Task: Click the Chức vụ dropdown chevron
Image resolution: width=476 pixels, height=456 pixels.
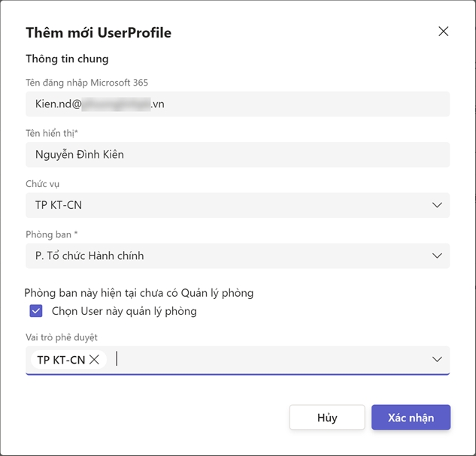Action: click(437, 205)
